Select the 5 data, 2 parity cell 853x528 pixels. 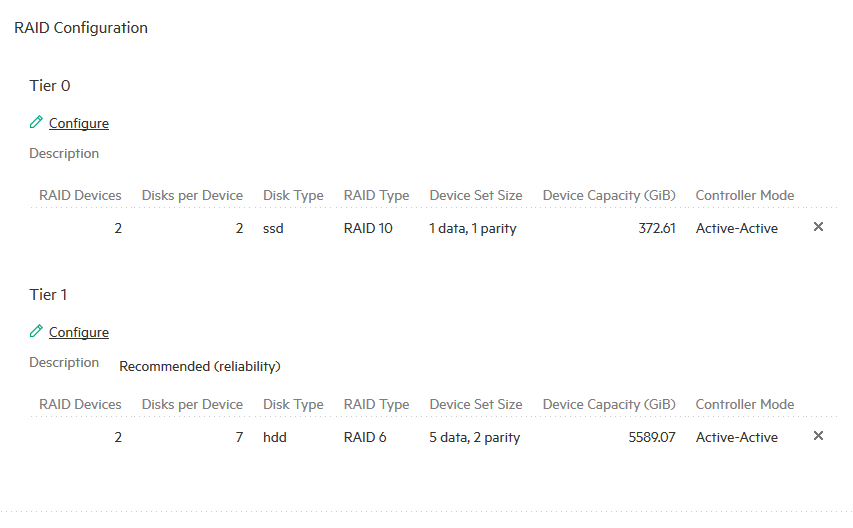point(474,437)
